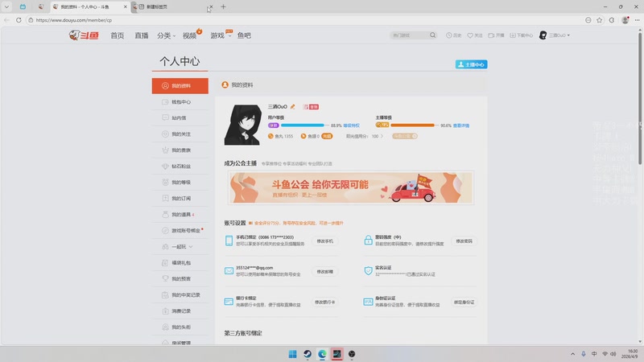Go to 直播 live page
This screenshot has width=644, height=362.
(142, 35)
